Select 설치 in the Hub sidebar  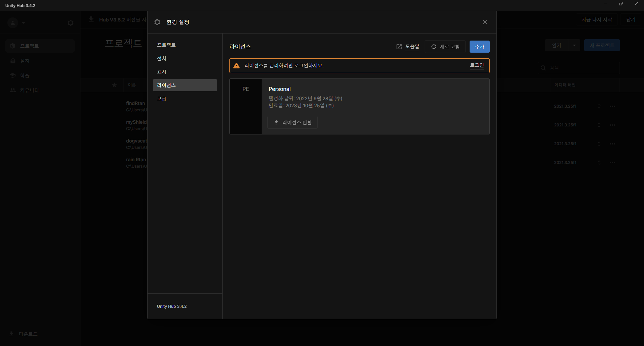[40, 61]
